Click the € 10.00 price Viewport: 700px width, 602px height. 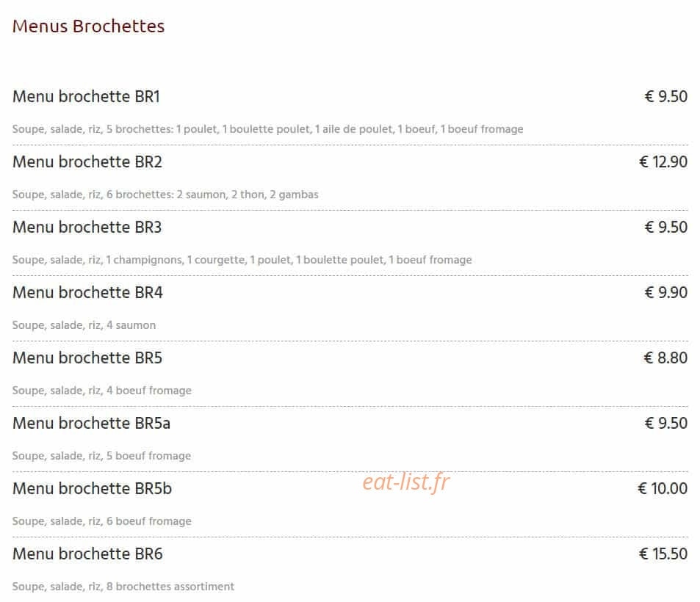click(663, 488)
